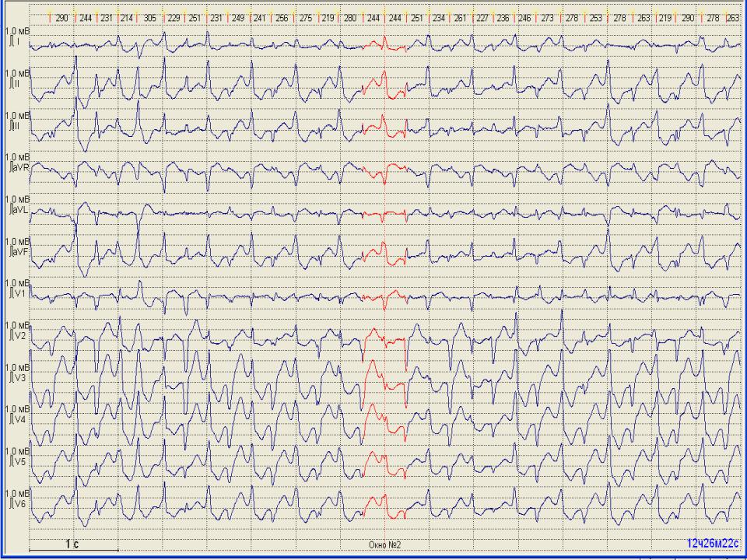Click the RR interval value 273
The height and width of the screenshot is (560, 747).
tap(547, 18)
